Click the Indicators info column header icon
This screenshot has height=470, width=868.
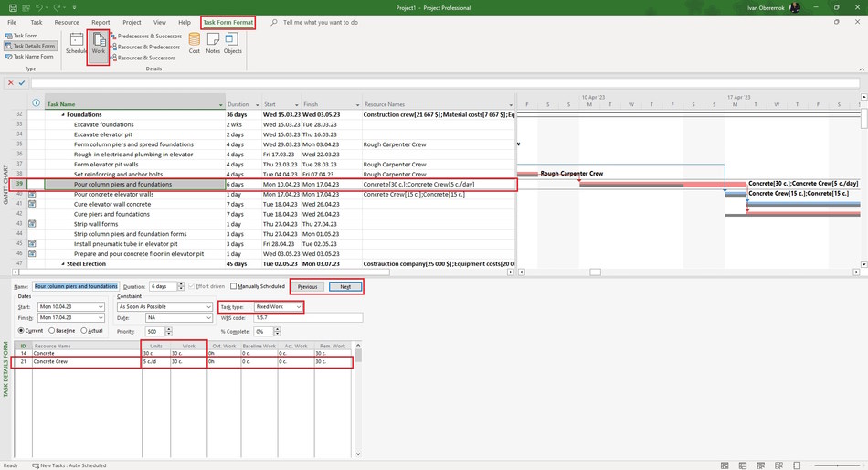[36, 103]
